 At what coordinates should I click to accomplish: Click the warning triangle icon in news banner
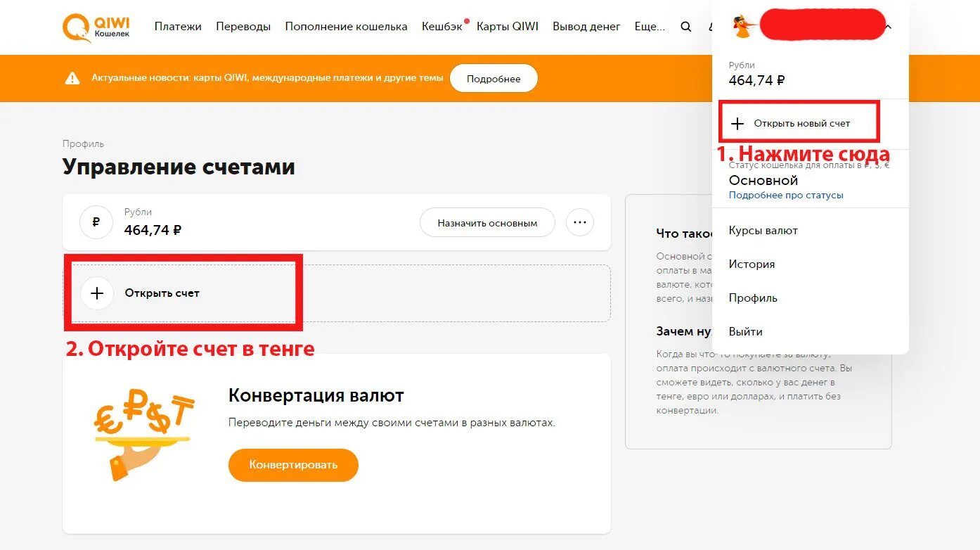coord(72,78)
